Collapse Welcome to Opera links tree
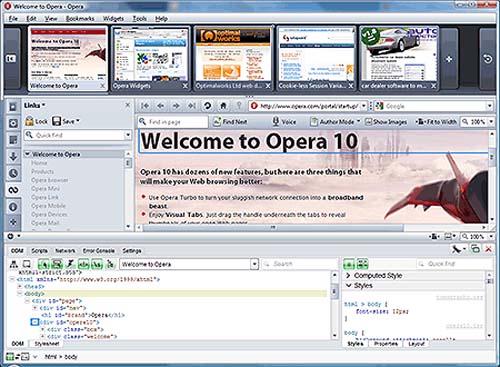Image resolution: width=500 pixels, height=367 pixels. (27, 154)
